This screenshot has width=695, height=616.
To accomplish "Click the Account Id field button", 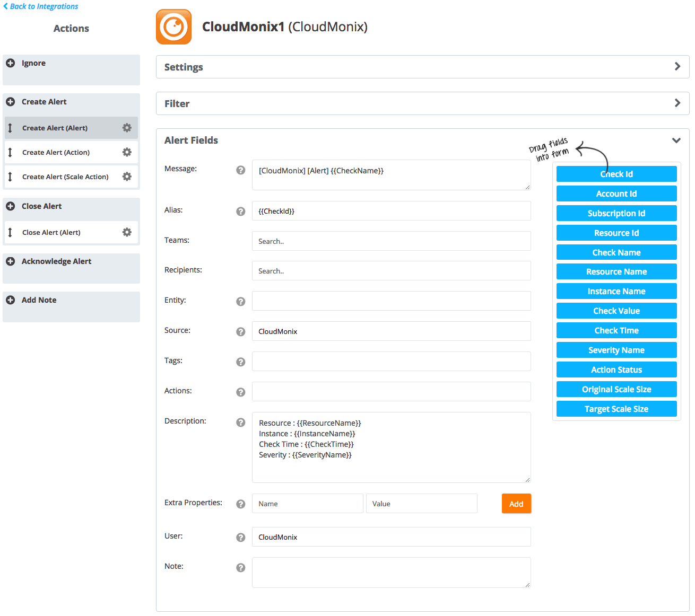I will click(x=616, y=193).
